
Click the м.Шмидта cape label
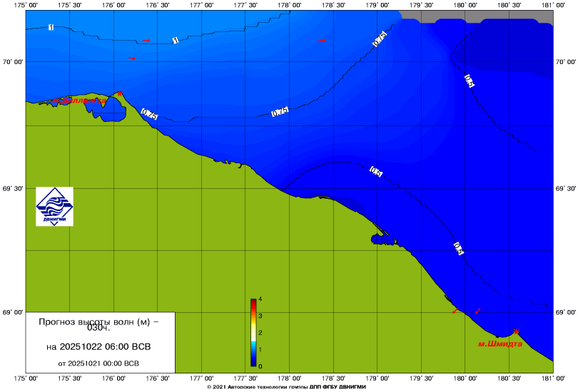(500, 344)
